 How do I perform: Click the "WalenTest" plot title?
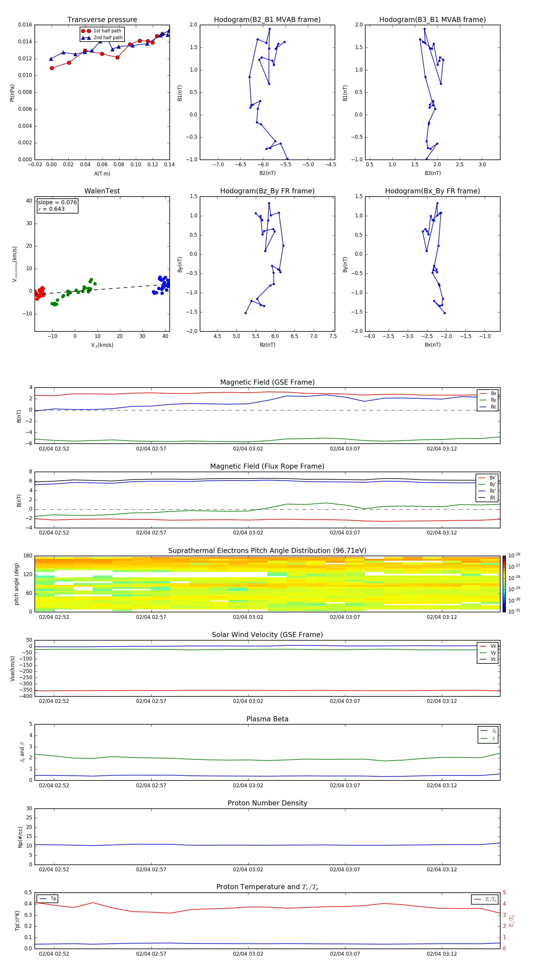click(x=102, y=191)
